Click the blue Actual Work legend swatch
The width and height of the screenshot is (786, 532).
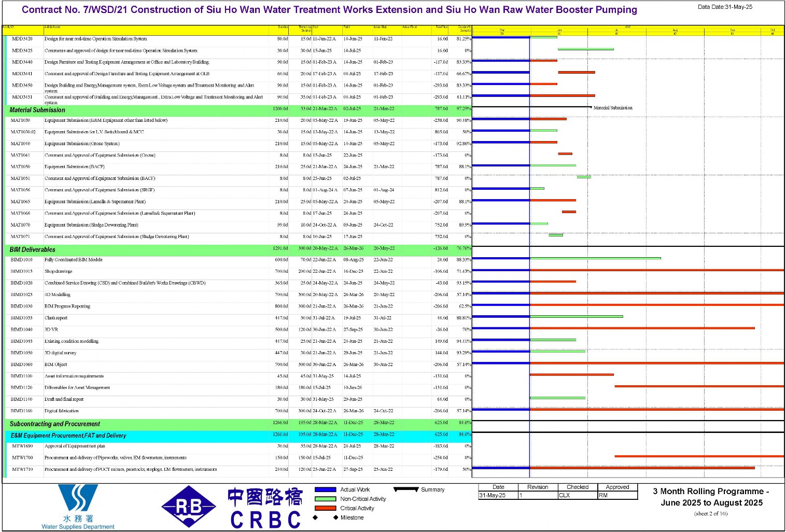tap(326, 489)
